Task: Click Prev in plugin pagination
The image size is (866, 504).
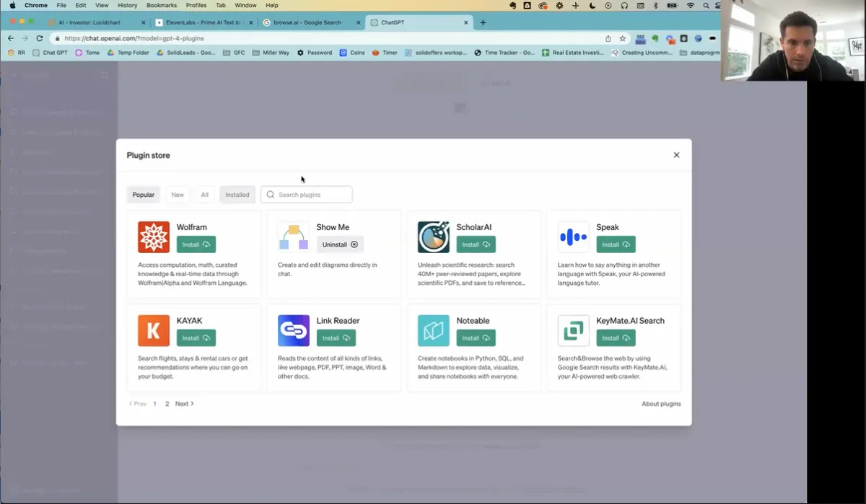Action: point(138,404)
